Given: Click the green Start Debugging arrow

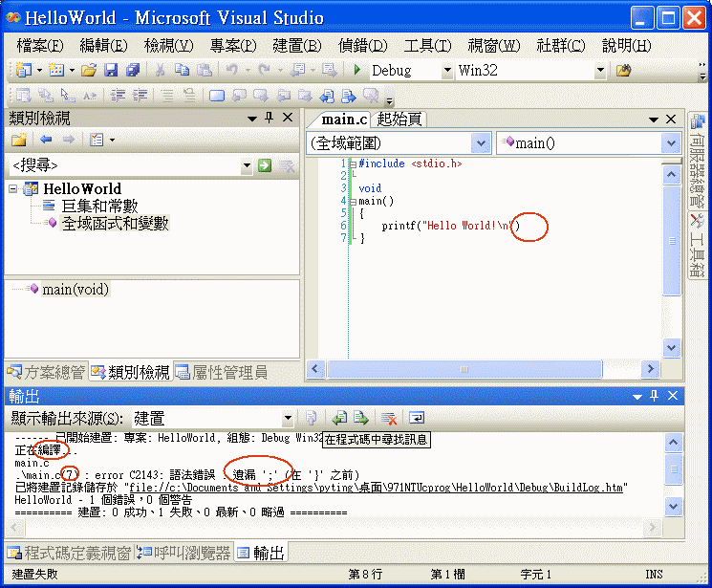Looking at the screenshot, I should click(x=357, y=70).
